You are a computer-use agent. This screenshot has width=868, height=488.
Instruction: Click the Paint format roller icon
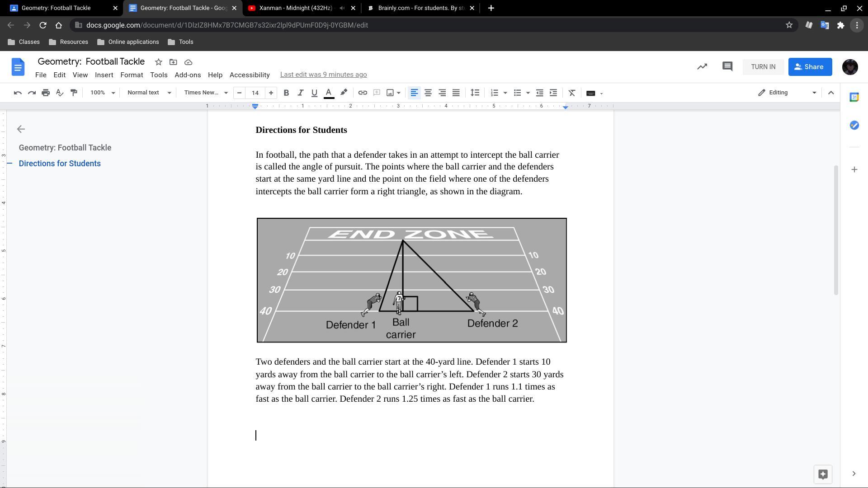click(74, 93)
